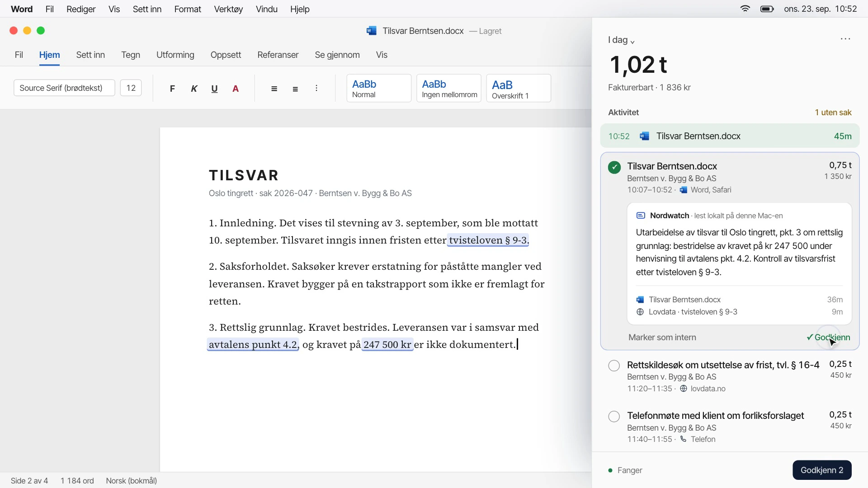Toggle bold with the F button
The height and width of the screenshot is (488, 868).
click(172, 89)
